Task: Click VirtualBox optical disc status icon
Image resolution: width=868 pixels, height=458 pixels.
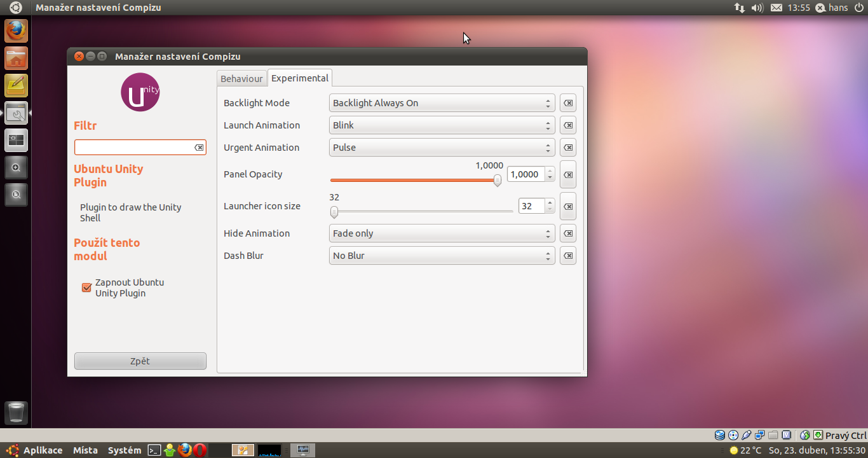Action: tap(733, 435)
